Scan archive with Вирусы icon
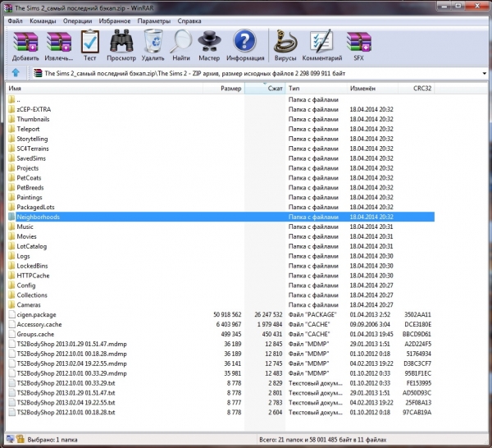492x448 pixels. [x=285, y=42]
